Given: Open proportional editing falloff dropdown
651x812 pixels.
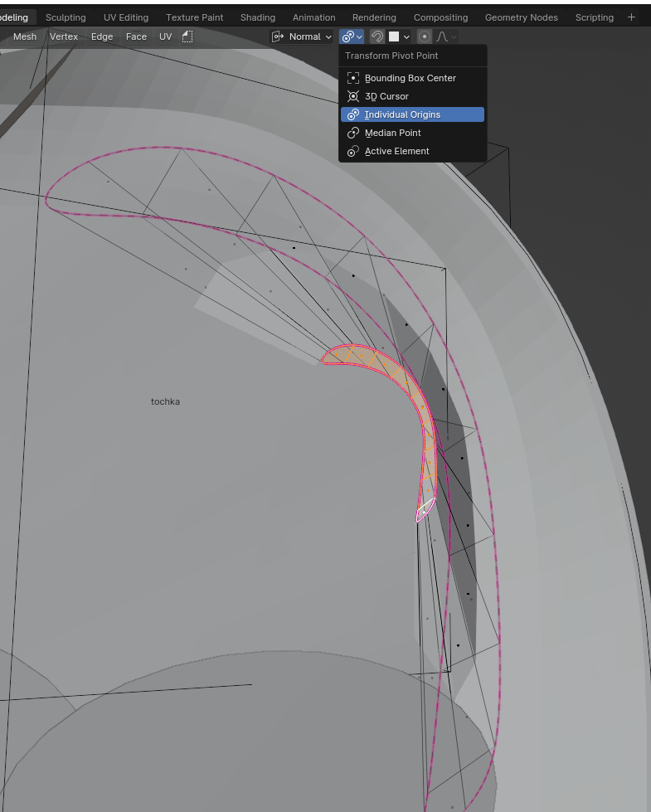Looking at the screenshot, I should [x=446, y=36].
